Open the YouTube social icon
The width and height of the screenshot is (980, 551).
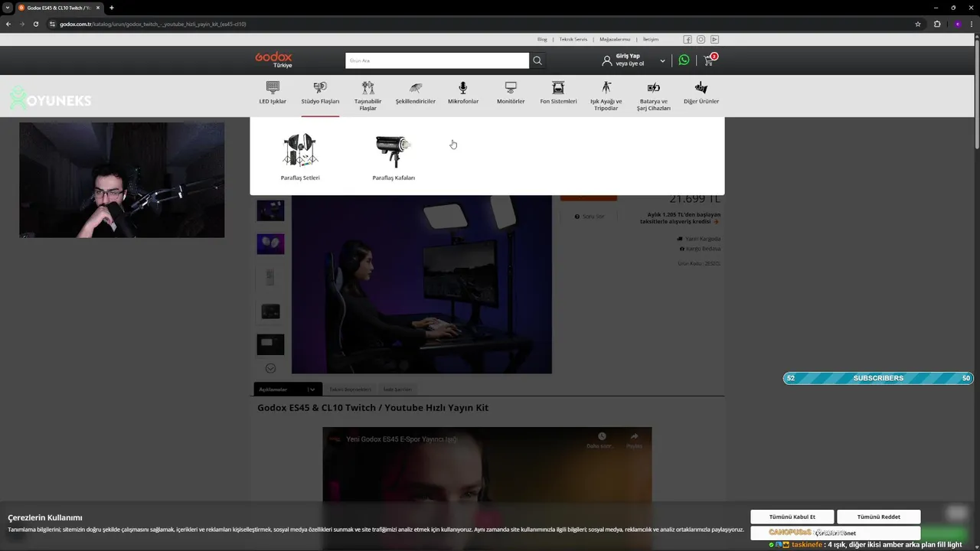(x=714, y=39)
